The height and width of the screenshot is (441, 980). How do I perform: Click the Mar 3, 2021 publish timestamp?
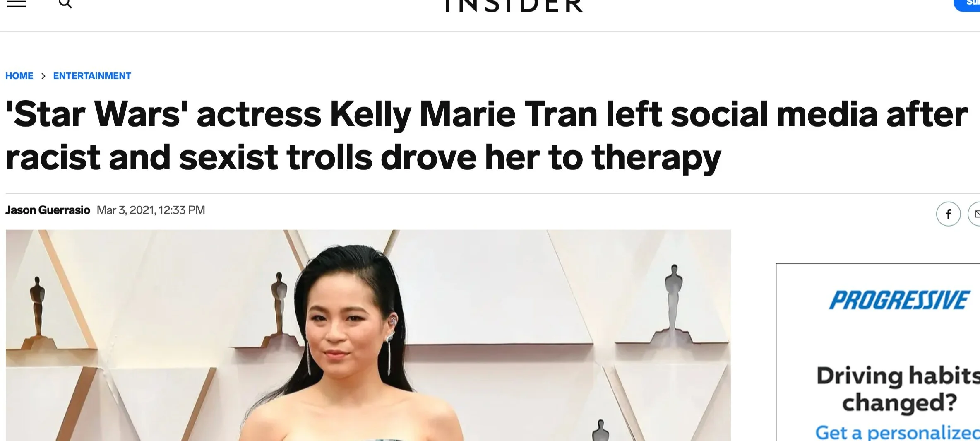pos(151,210)
